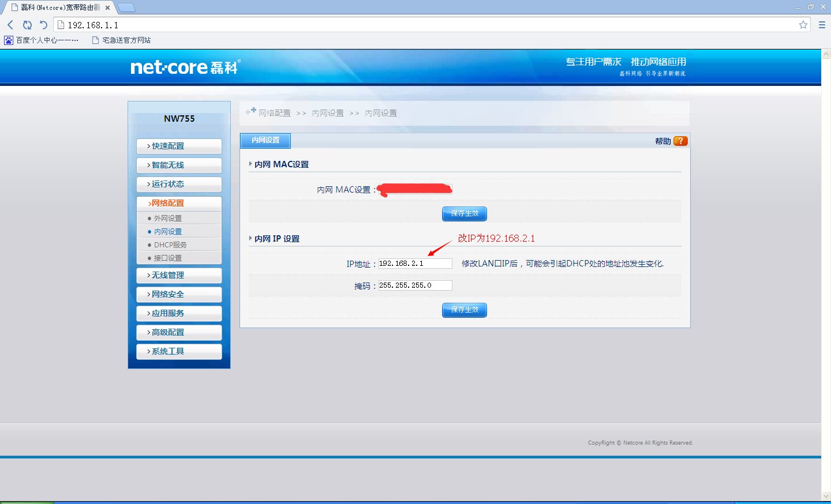Expand the 无线管理 sidebar section
This screenshot has height=504, width=831.
[179, 276]
